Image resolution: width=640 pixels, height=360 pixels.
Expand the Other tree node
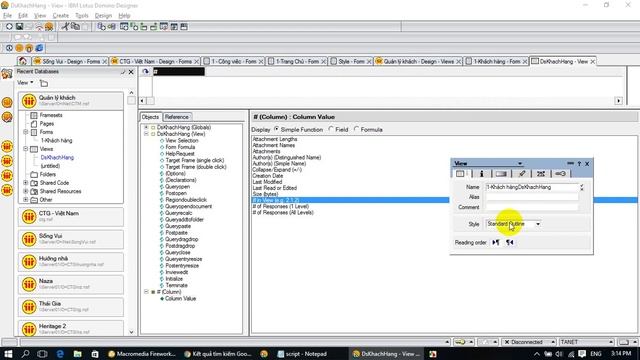click(x=26, y=200)
